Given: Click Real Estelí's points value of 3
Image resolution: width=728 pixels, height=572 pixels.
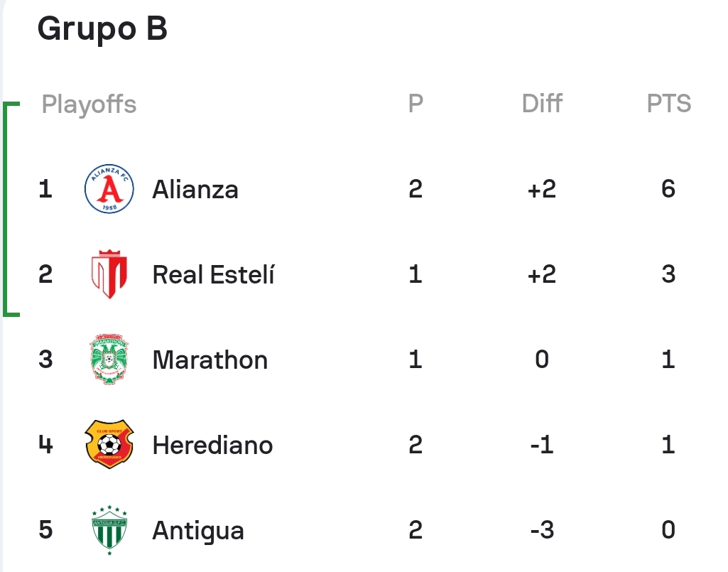Looking at the screenshot, I should click(x=668, y=274).
